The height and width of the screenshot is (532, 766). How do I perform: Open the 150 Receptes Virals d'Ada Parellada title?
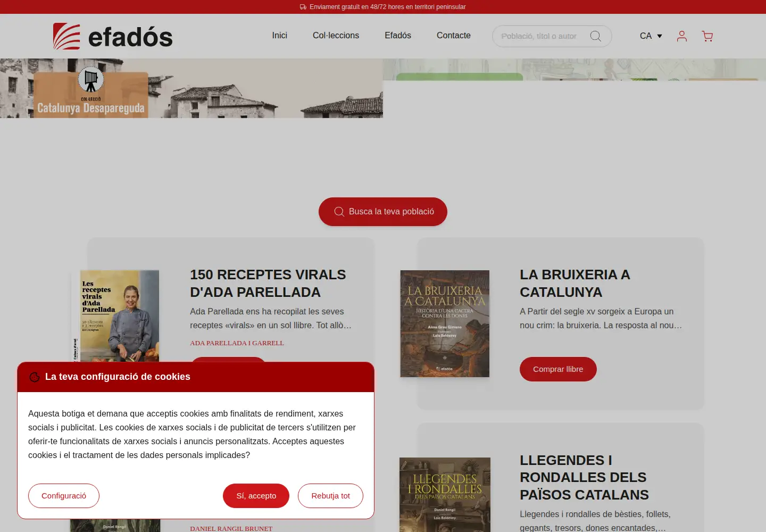pyautogui.click(x=268, y=284)
